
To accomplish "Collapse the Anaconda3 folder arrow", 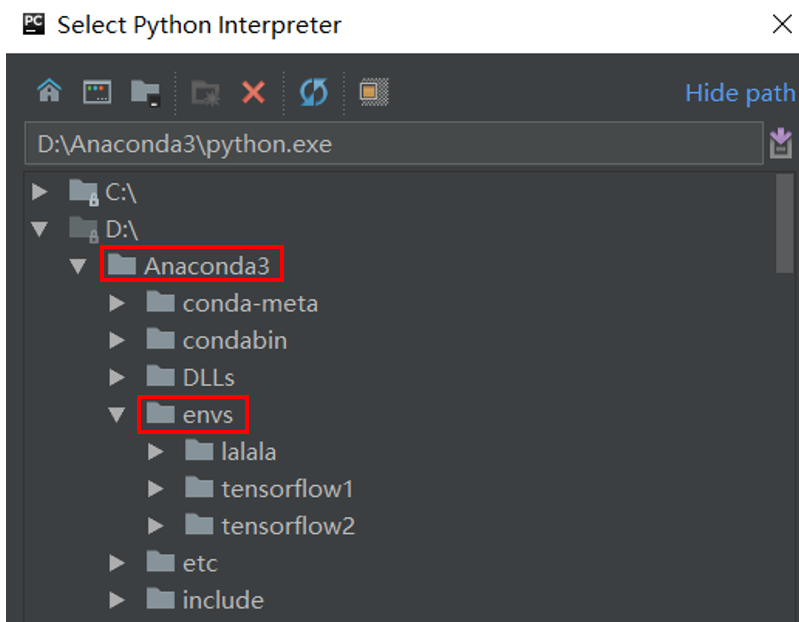I will click(78, 266).
